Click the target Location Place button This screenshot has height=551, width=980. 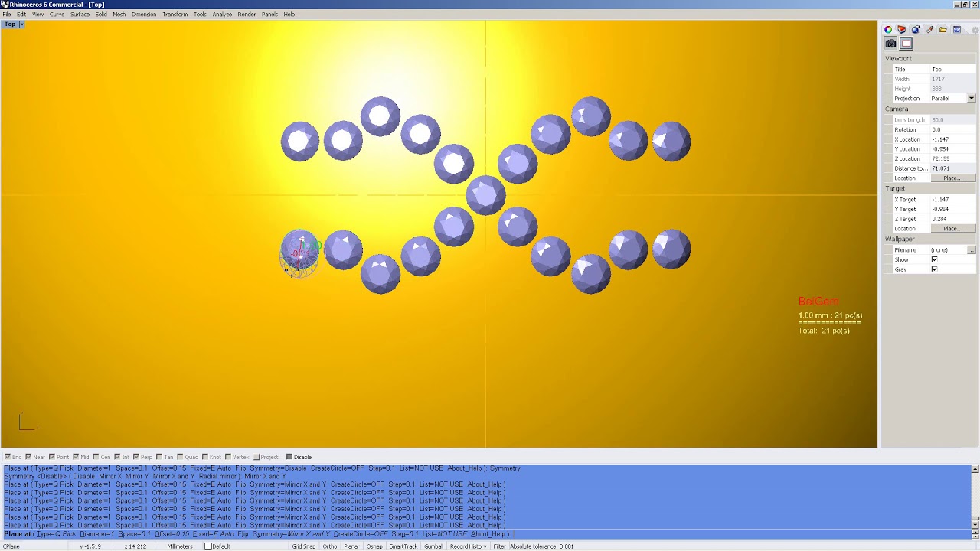(953, 229)
